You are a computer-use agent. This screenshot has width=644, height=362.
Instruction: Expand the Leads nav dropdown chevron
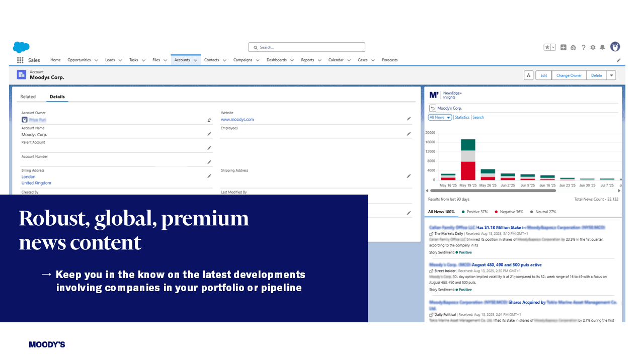pos(120,60)
